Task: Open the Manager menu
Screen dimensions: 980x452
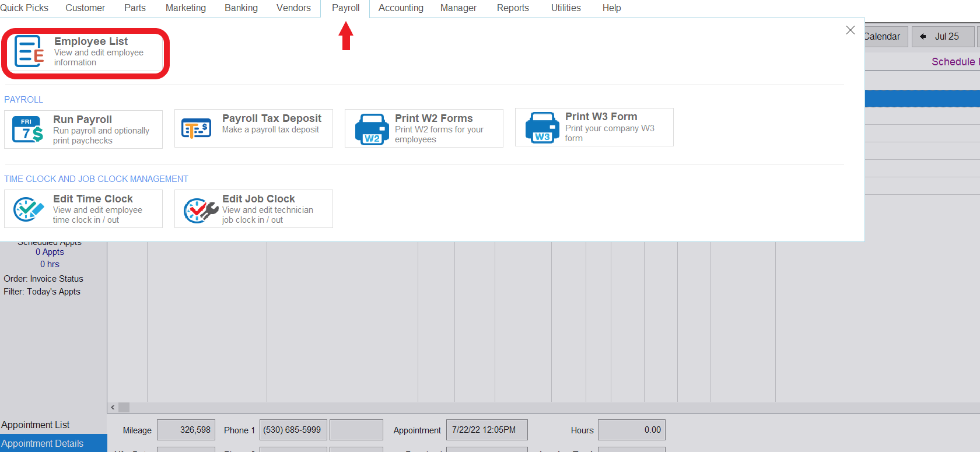Action: 458,8
